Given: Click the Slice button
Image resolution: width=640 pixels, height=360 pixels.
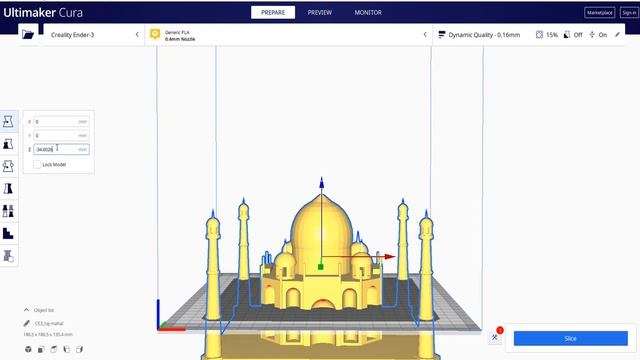Looking at the screenshot, I should coord(571,338).
